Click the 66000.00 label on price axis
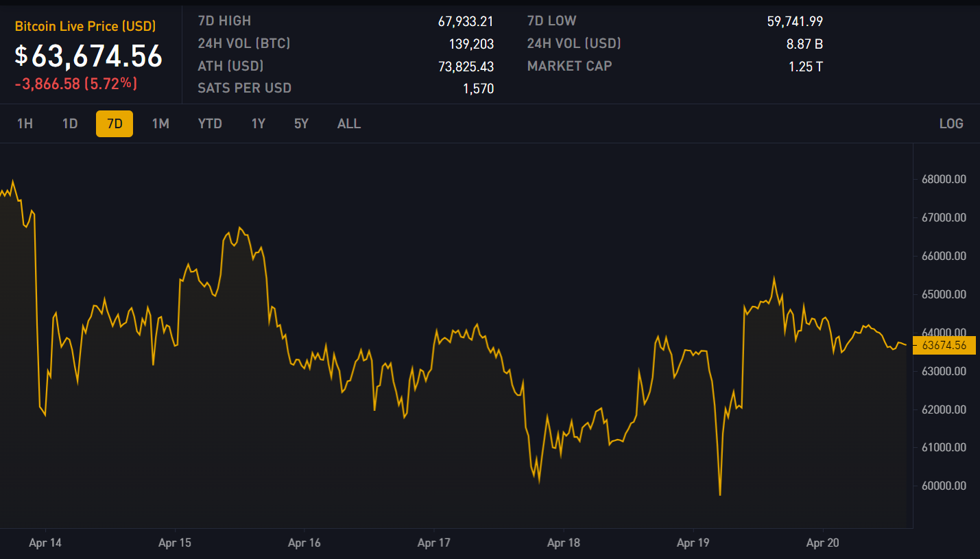Viewport: 980px width, 559px height. (x=944, y=256)
